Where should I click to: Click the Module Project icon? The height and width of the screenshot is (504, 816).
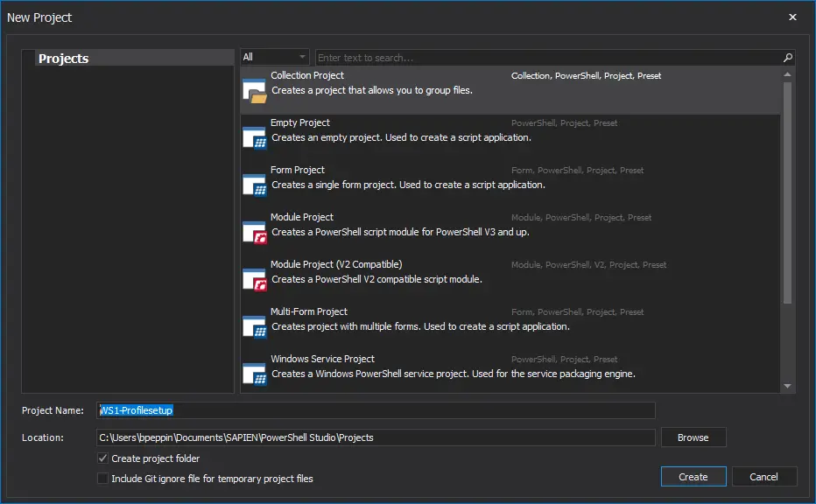pos(255,233)
